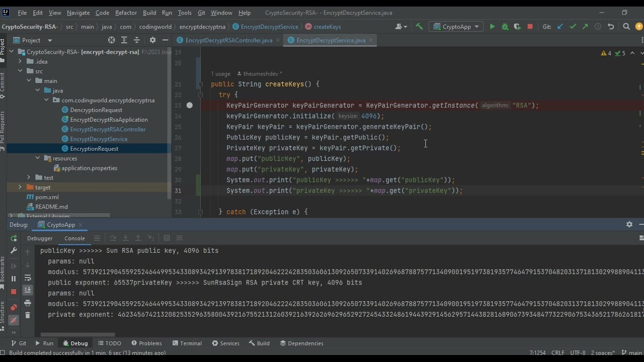This screenshot has width=644, height=362.
Task: Open the Git tool window button
Action: [19, 343]
